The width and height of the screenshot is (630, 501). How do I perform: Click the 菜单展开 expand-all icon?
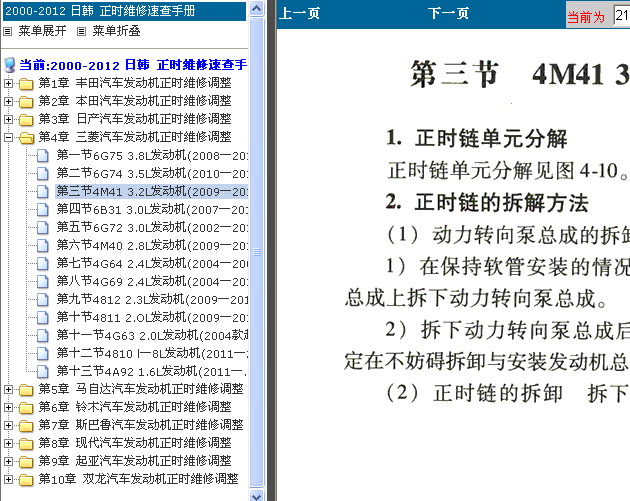click(8, 31)
